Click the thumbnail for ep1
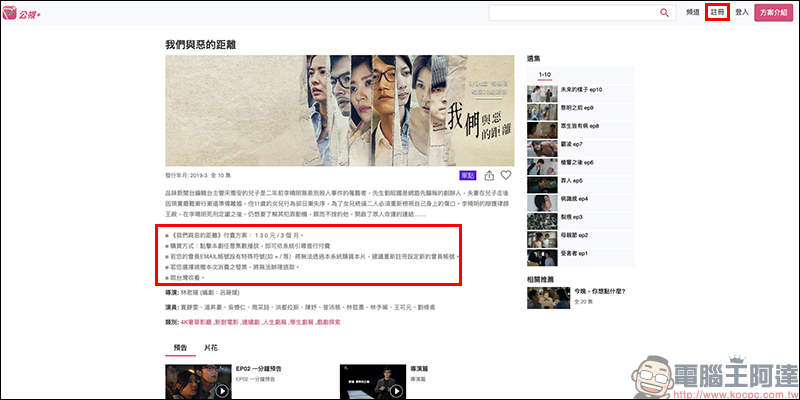The image size is (800, 400). coord(542,258)
